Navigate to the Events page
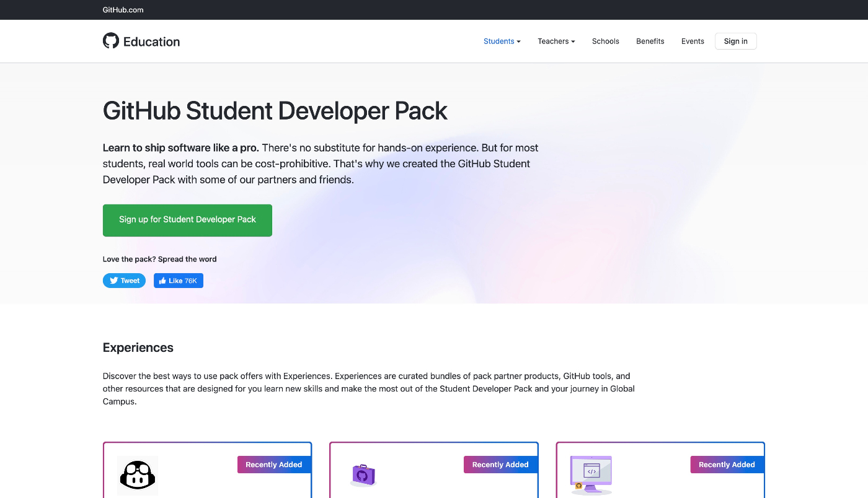This screenshot has width=868, height=498. (693, 41)
